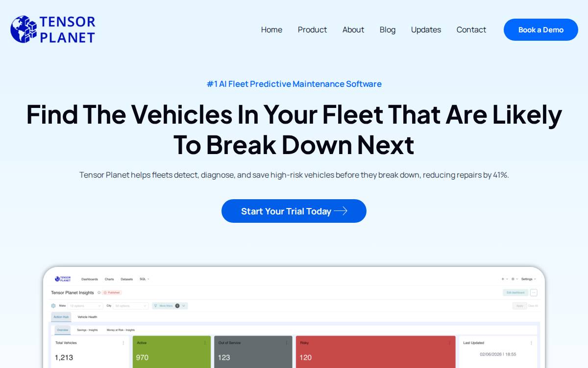Open the Out of Service card three-dot menu

(x=287, y=343)
